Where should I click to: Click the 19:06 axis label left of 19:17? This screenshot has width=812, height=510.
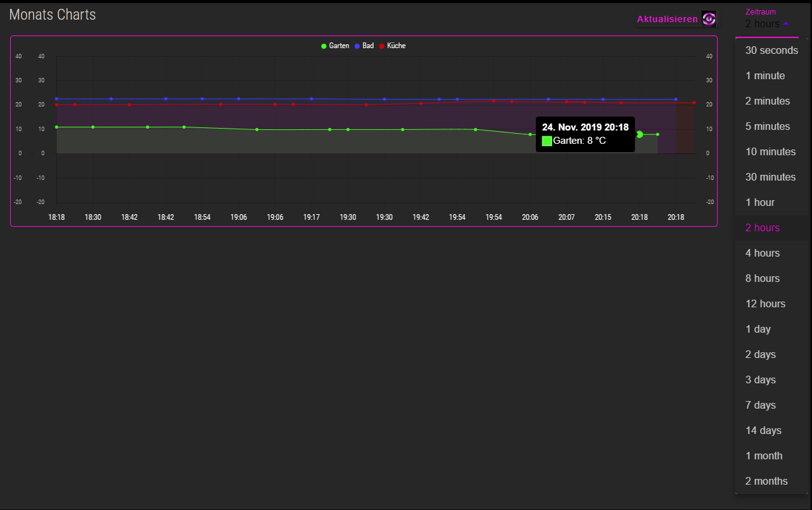pos(275,217)
